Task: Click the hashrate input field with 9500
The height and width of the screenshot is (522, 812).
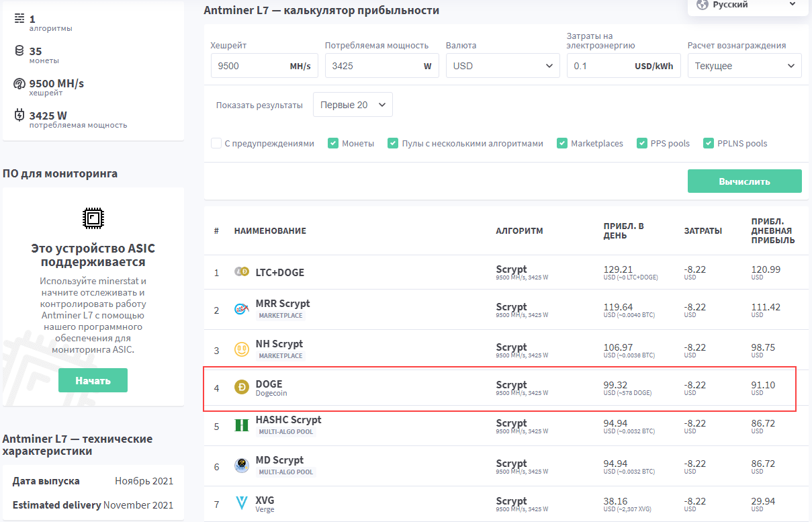Action: click(x=249, y=66)
